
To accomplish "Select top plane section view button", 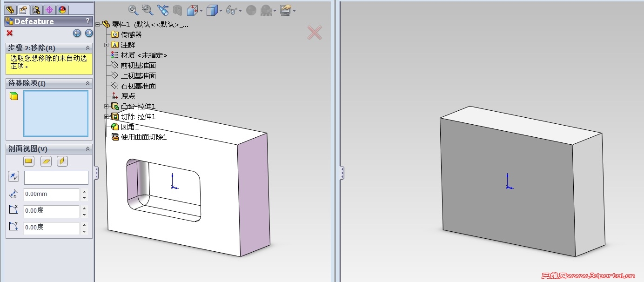I will (46, 161).
